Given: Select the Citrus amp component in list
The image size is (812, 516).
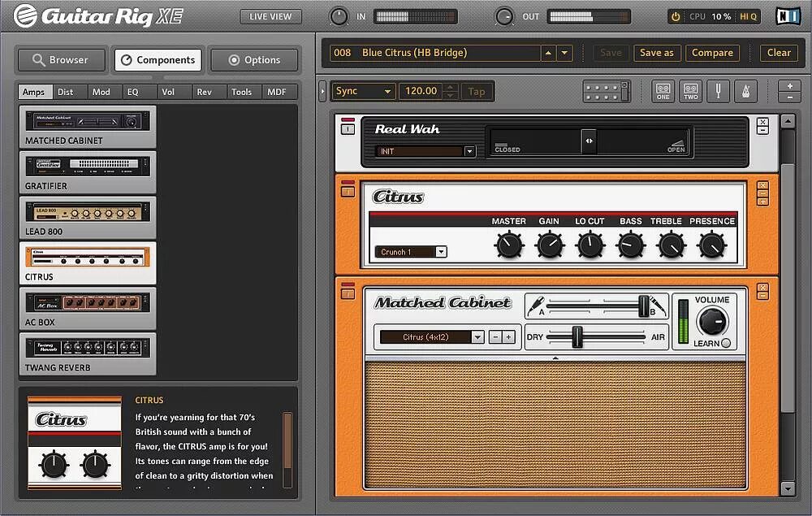Looking at the screenshot, I should (x=88, y=262).
